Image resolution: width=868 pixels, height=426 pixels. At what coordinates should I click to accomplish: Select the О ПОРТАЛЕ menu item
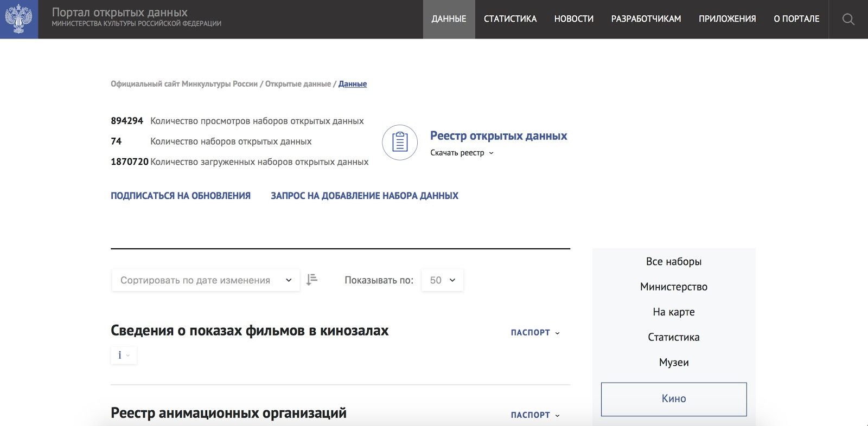pyautogui.click(x=796, y=19)
